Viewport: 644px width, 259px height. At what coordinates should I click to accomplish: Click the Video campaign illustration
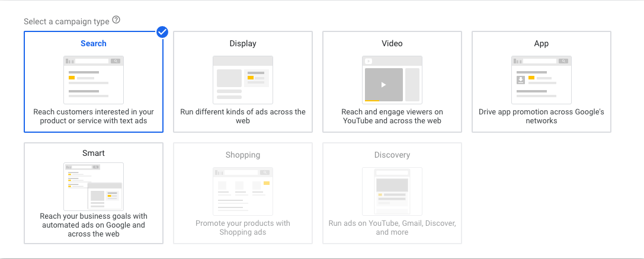392,80
